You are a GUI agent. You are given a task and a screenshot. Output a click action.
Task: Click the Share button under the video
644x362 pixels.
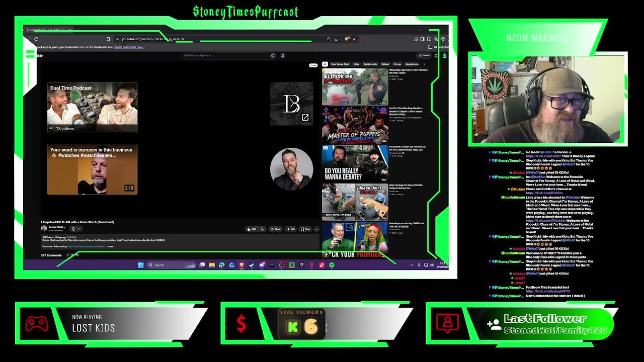276,229
